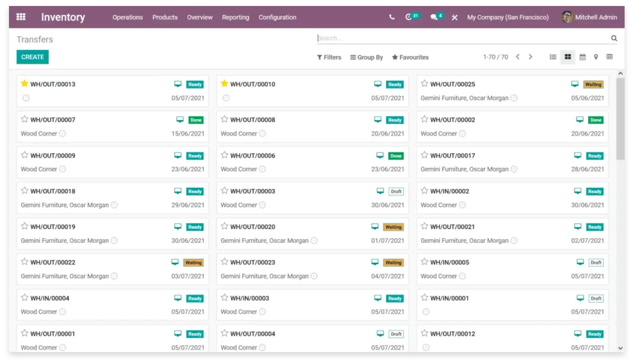Click the vertical scrollbar on the right
Viewport: 634px width, 364px height.
(x=620, y=120)
